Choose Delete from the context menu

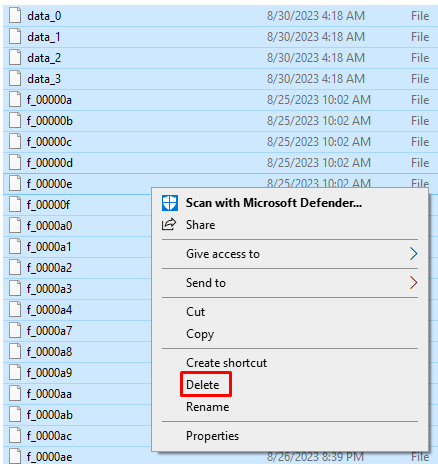(x=203, y=385)
